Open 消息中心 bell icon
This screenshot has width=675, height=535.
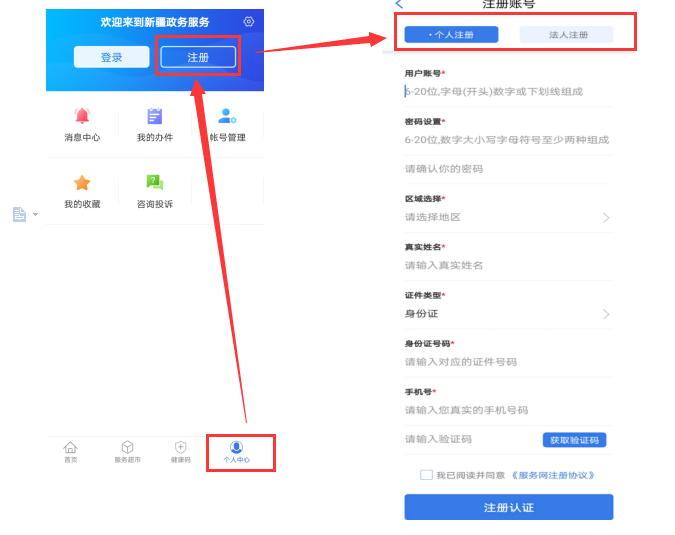82,116
